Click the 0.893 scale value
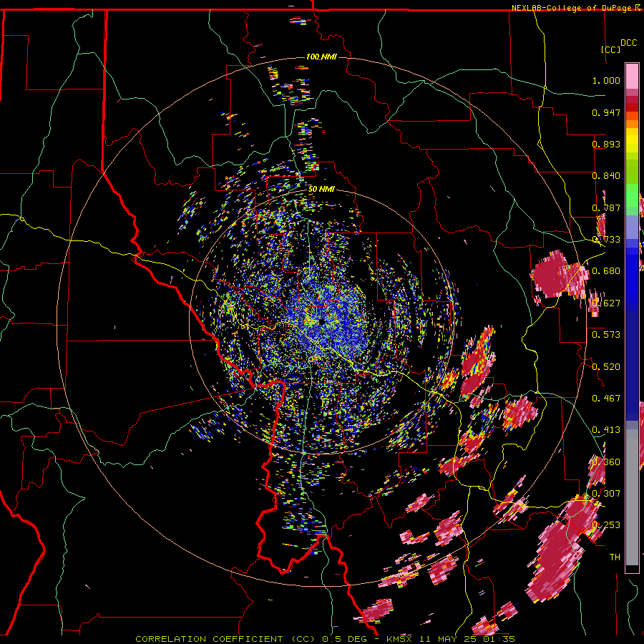Image resolution: width=644 pixels, height=644 pixels. [606, 144]
